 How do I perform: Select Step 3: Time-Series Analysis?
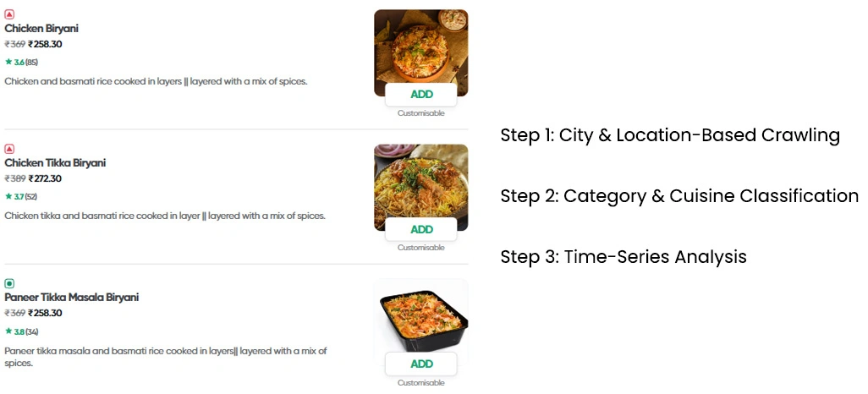[x=623, y=257]
